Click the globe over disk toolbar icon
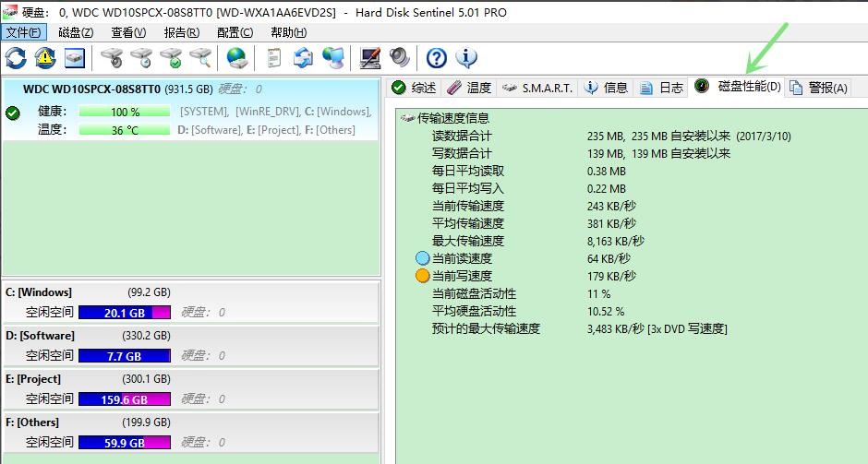This screenshot has width=868, height=464. click(x=237, y=58)
